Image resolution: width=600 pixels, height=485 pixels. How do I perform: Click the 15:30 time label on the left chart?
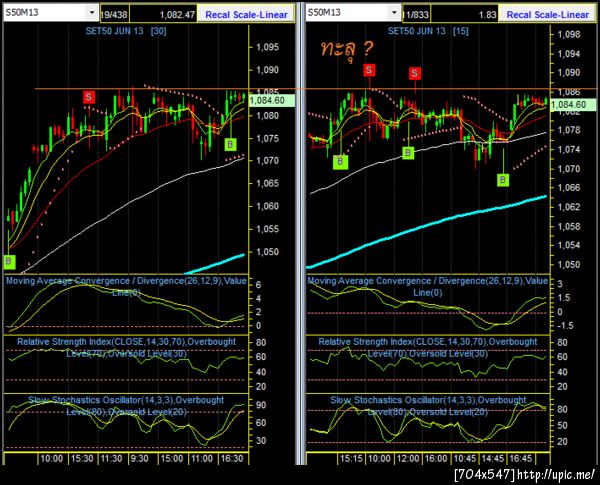click(x=82, y=458)
